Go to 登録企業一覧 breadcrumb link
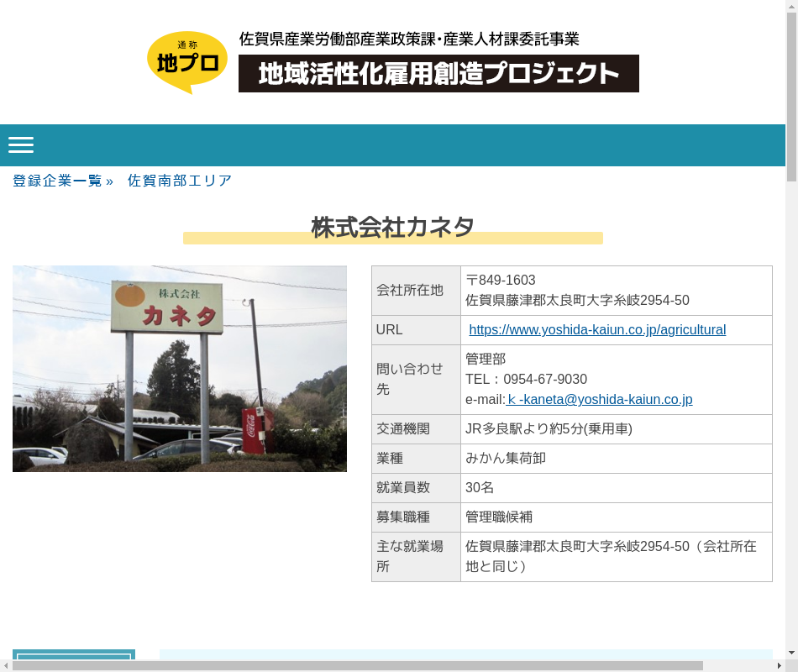The image size is (798, 672). pyautogui.click(x=57, y=181)
